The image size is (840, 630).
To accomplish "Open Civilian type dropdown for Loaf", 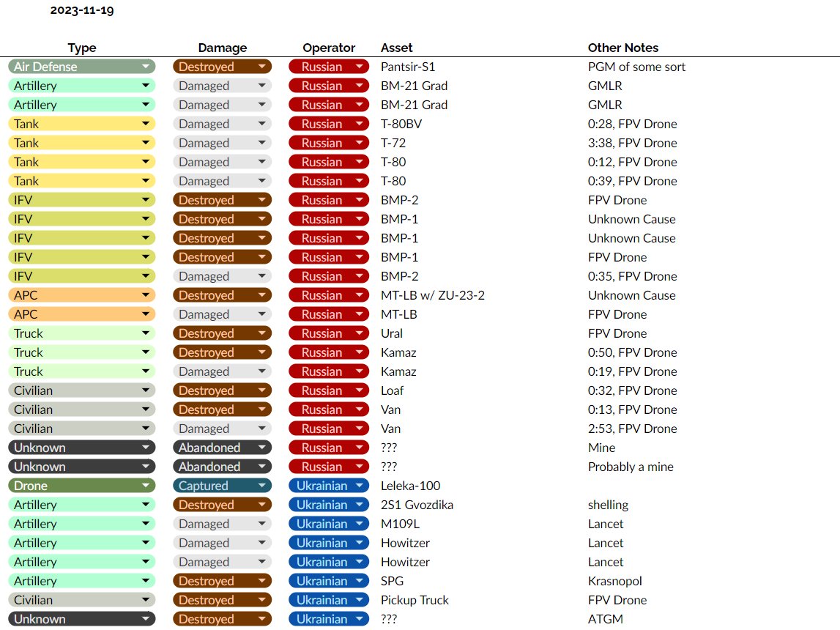I will pyautogui.click(x=81, y=390).
